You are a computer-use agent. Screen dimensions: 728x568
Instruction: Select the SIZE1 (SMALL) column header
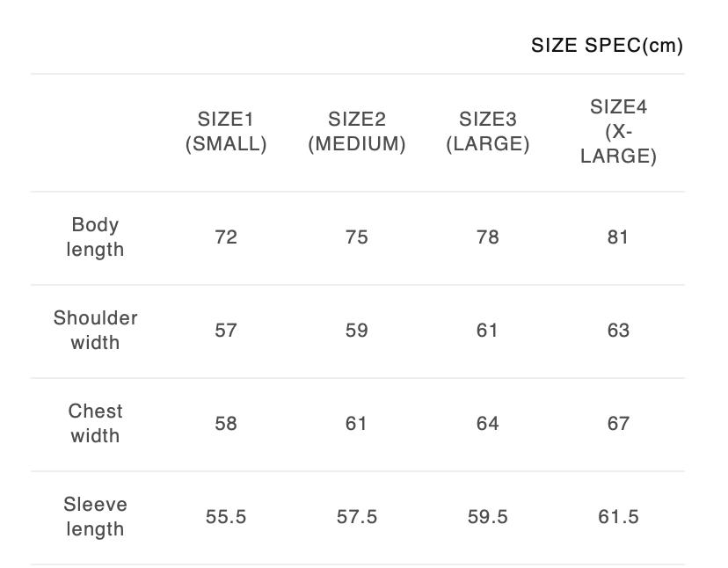click(x=226, y=132)
